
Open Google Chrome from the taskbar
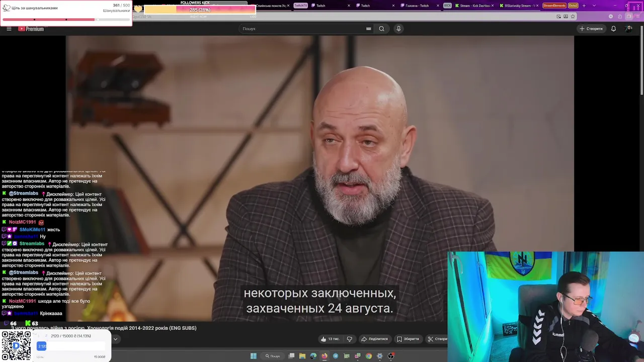tap(369, 356)
